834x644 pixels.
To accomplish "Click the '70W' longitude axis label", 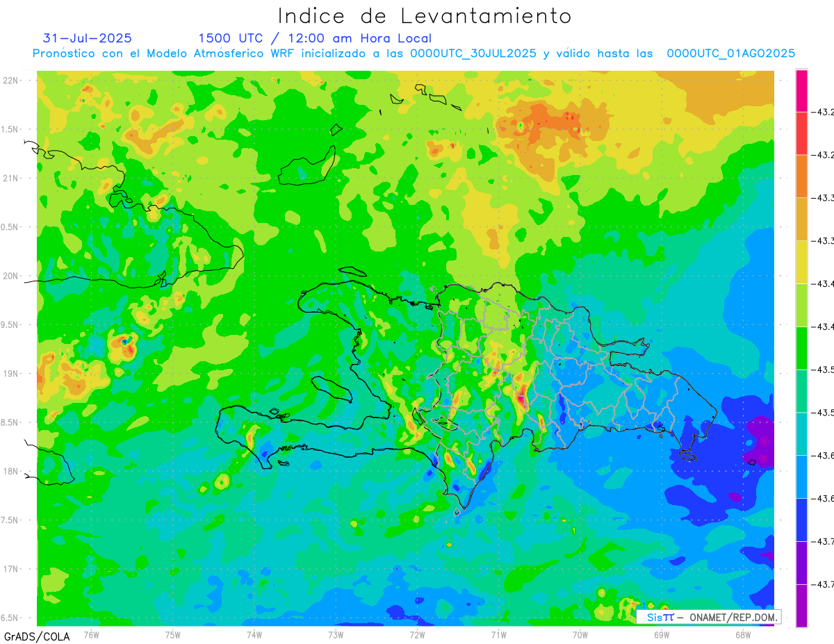I will click(x=580, y=634).
